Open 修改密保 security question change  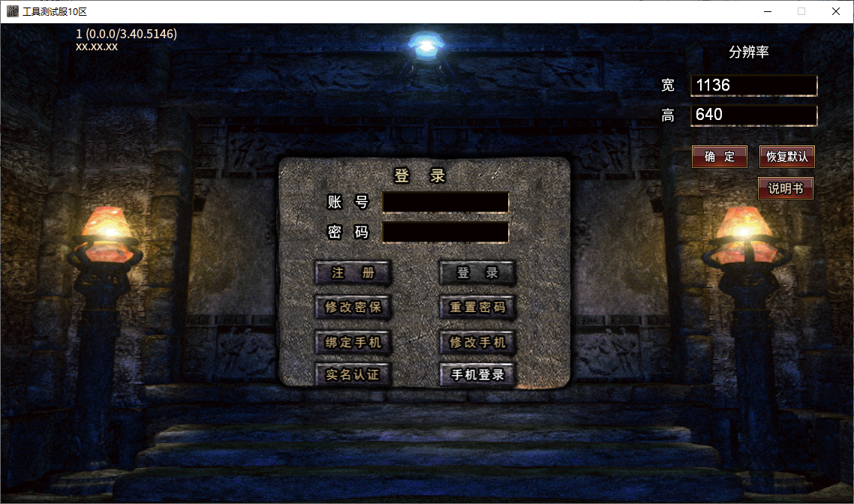click(x=353, y=307)
